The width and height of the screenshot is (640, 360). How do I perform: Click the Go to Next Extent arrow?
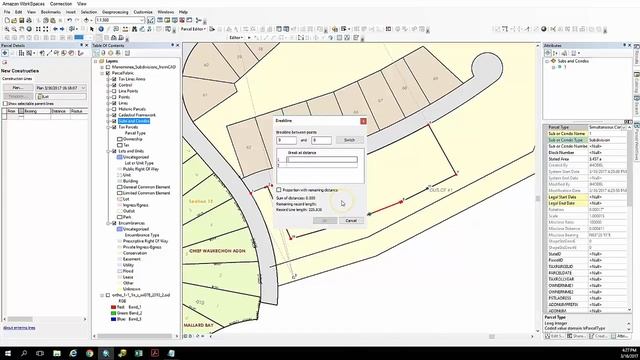[62, 29]
